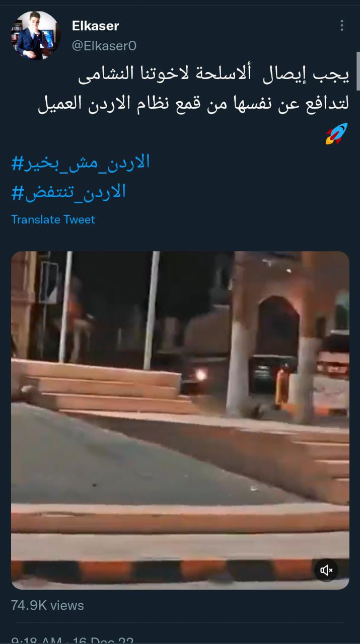The height and width of the screenshot is (644, 360).
Task: Open the Elkaser profile avatar
Action: (x=36, y=36)
